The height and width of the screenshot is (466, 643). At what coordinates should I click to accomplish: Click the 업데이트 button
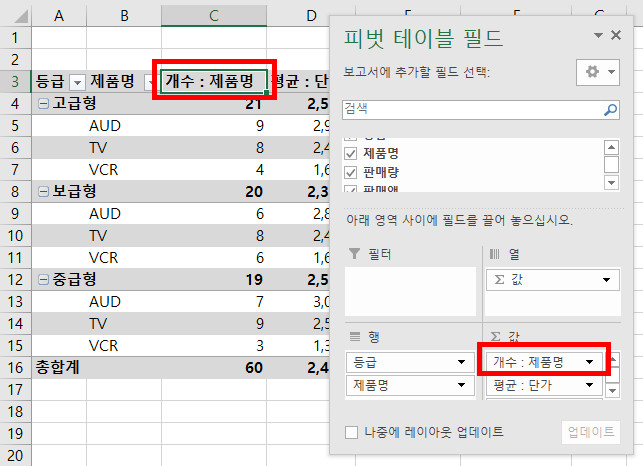pos(590,432)
